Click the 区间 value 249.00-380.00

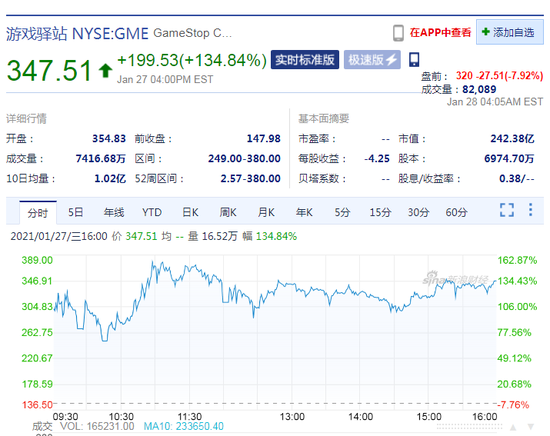click(x=244, y=159)
